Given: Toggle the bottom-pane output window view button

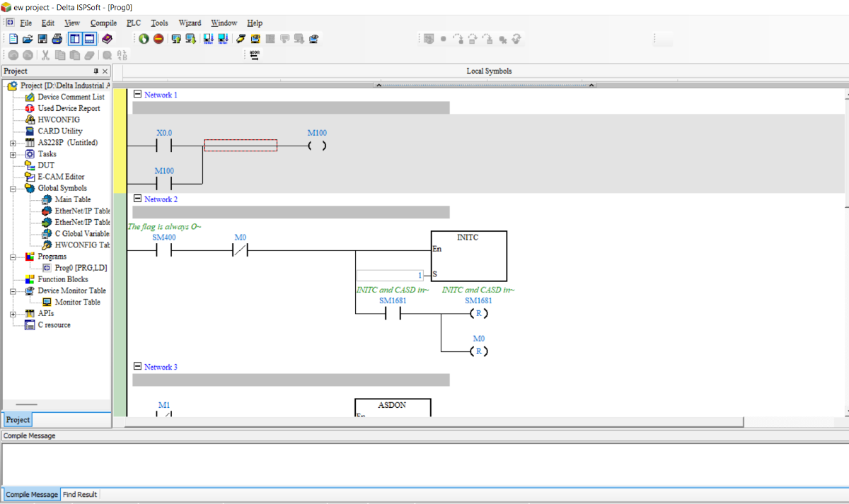Looking at the screenshot, I should click(89, 39).
